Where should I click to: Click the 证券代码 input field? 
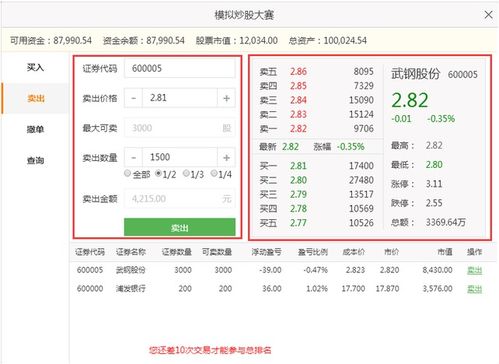180,68
